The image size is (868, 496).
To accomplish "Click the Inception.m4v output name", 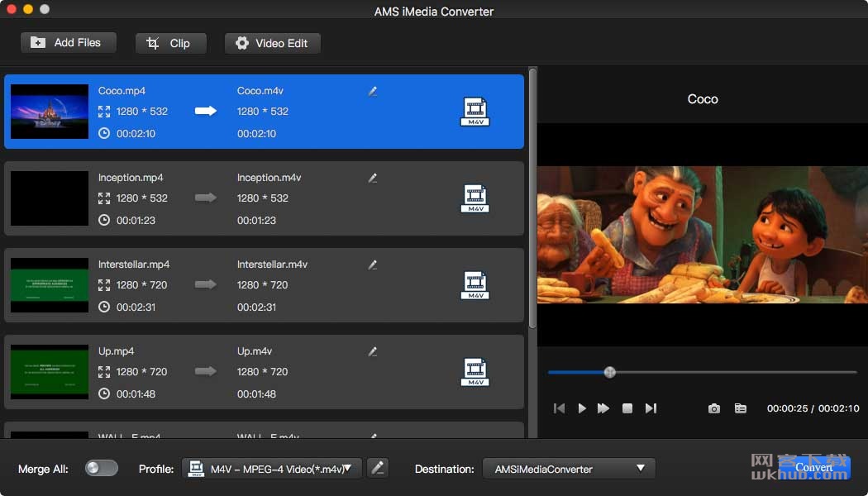I will (269, 178).
